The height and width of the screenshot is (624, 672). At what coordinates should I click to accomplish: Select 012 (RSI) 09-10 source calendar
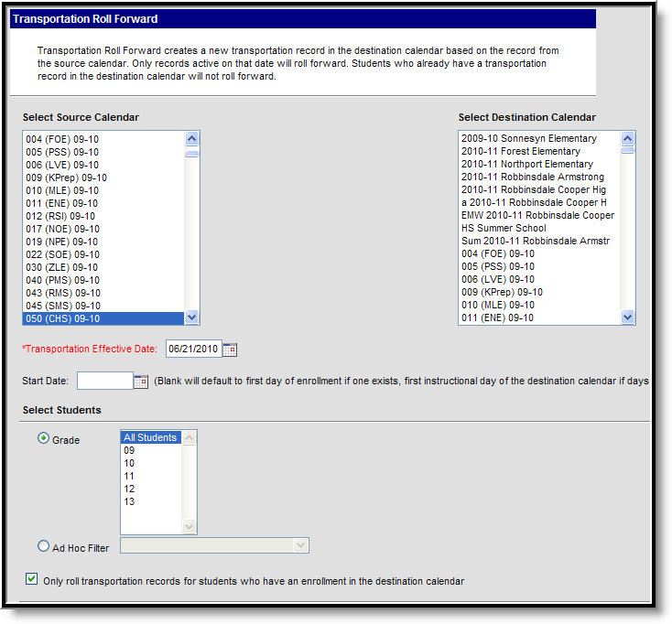(103, 216)
